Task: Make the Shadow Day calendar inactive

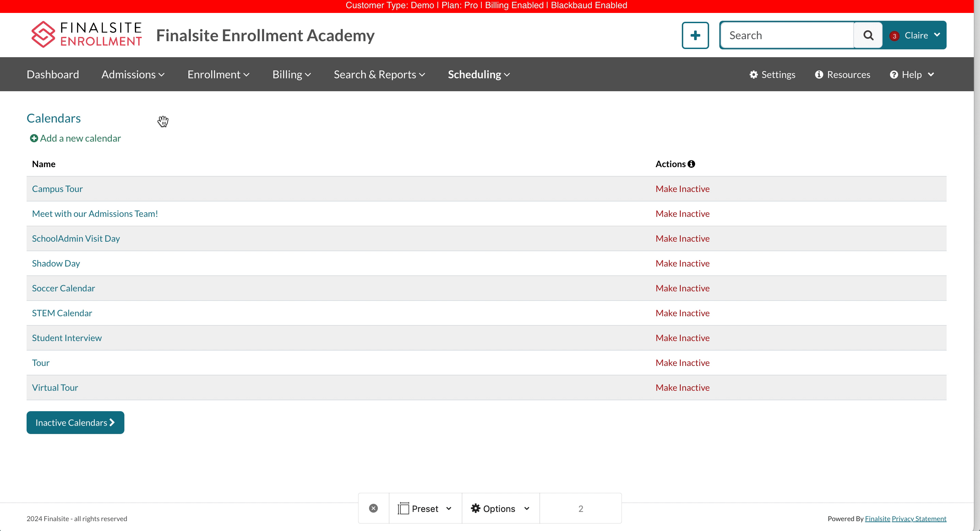Action: coord(682,263)
